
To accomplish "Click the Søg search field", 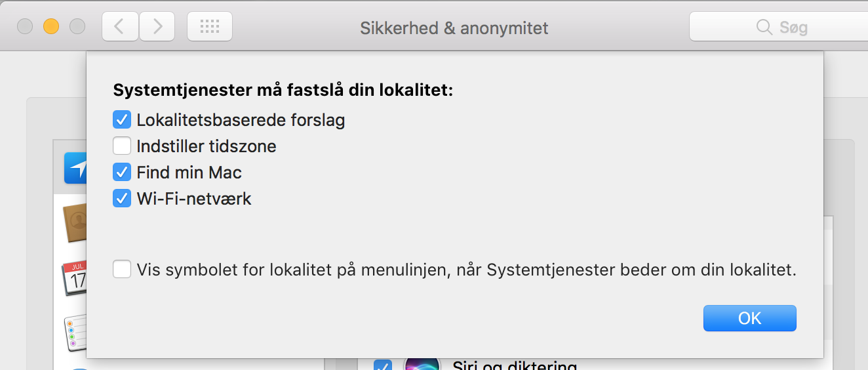I will (x=778, y=27).
